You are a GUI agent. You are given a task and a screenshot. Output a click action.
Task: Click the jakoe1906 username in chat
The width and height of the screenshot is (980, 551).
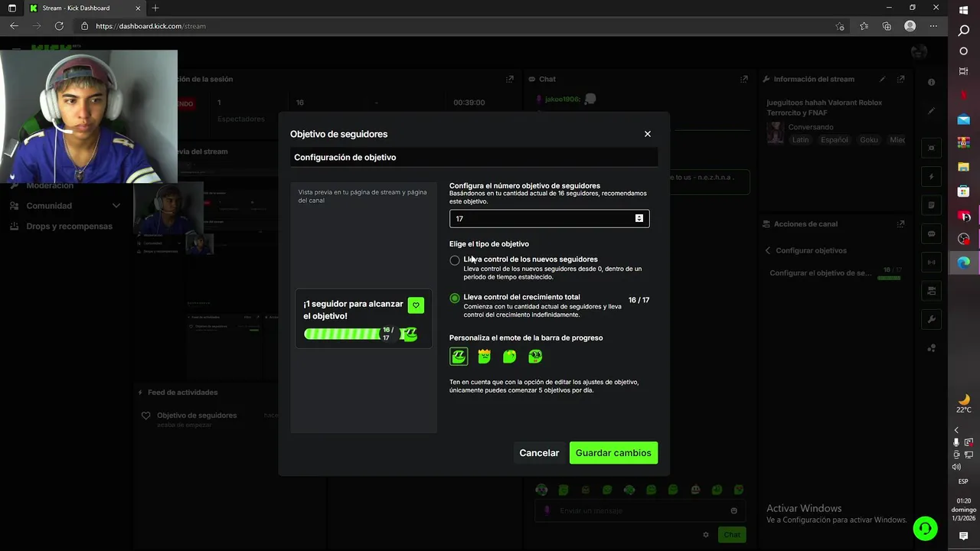click(x=562, y=99)
